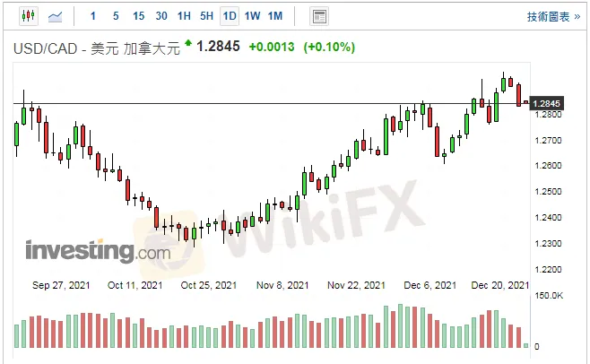Select the candlestick chart type icon
Screen dimensions: 590x364
[x=29, y=16]
